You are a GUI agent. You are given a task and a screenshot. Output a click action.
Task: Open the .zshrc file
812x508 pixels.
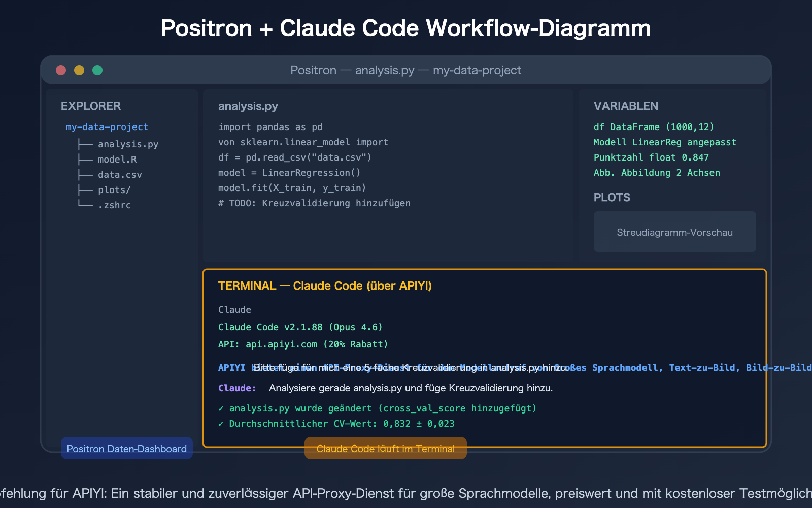tap(115, 205)
